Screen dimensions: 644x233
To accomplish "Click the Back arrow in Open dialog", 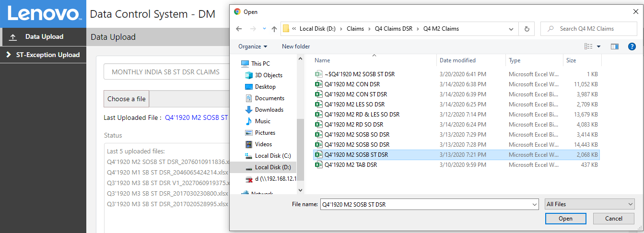I will click(239, 29).
